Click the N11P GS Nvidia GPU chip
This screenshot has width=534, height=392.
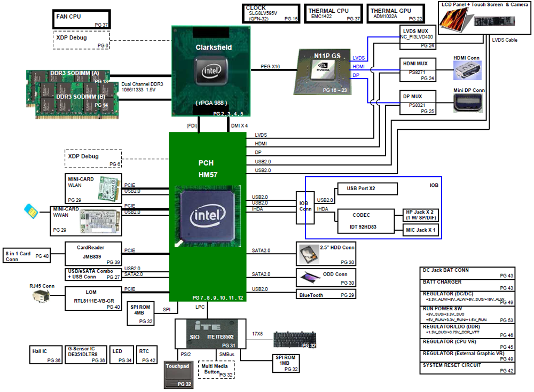click(x=323, y=72)
